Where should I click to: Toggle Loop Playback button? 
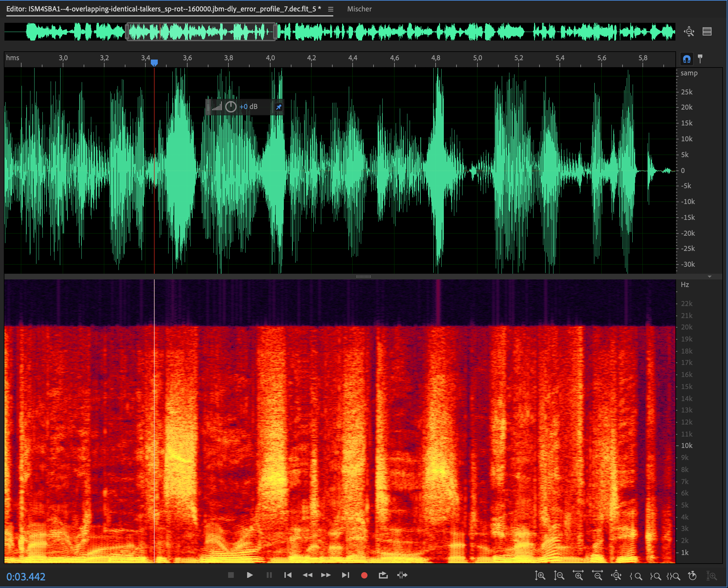pyautogui.click(x=383, y=575)
